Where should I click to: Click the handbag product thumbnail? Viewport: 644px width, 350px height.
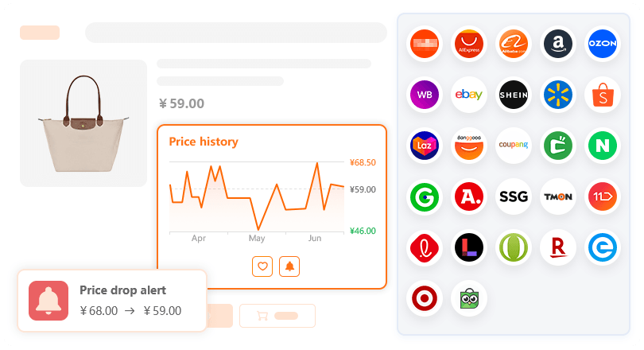pyautogui.click(x=83, y=123)
